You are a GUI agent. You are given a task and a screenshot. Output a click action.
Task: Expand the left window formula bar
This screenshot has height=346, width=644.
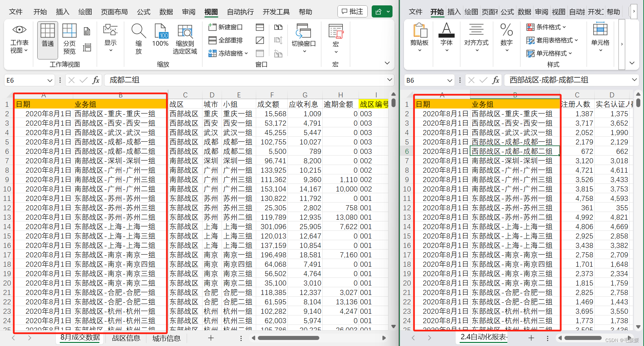coord(389,80)
